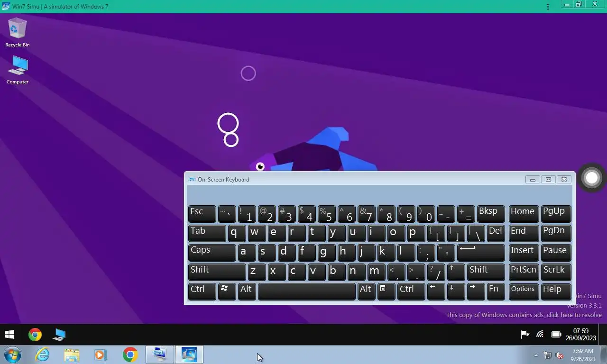Screen dimensions: 607x364
Task: Tap the up arrow key
Action: point(456,272)
